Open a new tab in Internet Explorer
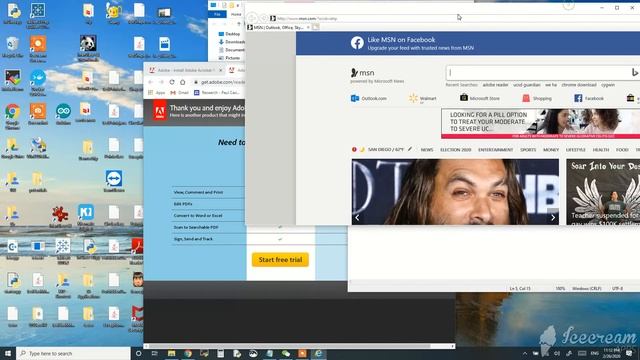This screenshot has height=360, width=640. coord(316,27)
